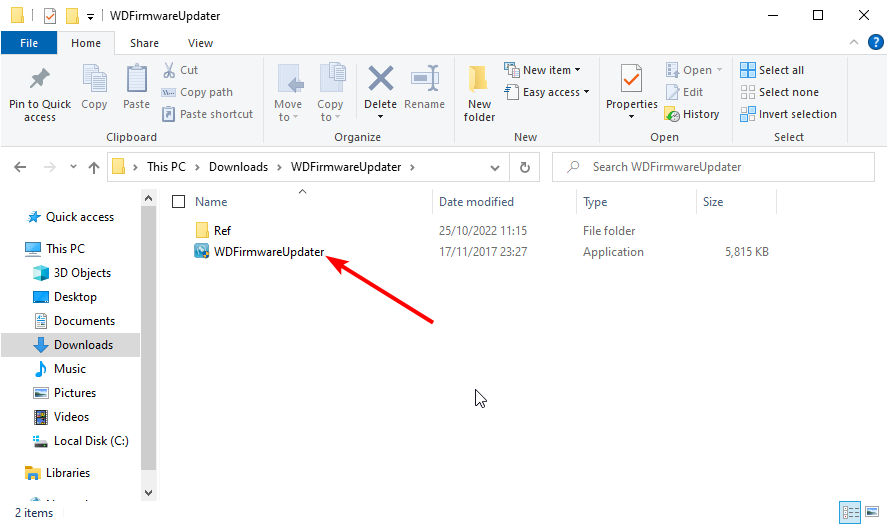Open the Easy access dropdown
This screenshot has width=888, height=525.
(547, 92)
